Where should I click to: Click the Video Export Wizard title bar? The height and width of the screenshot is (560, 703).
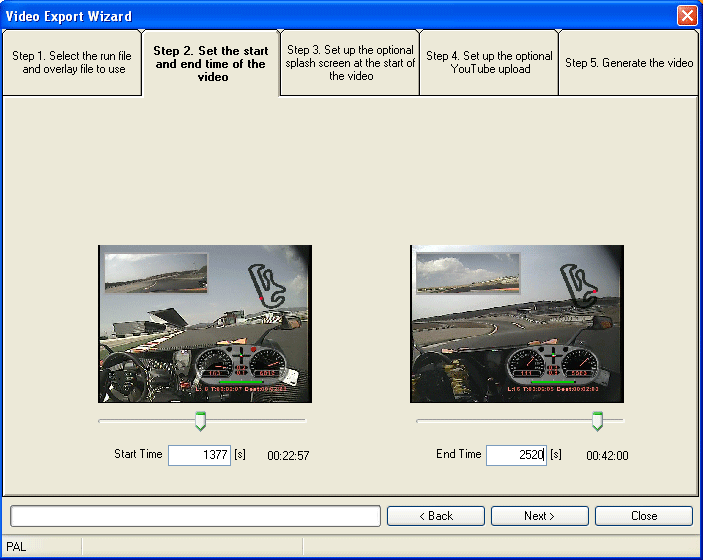point(300,16)
